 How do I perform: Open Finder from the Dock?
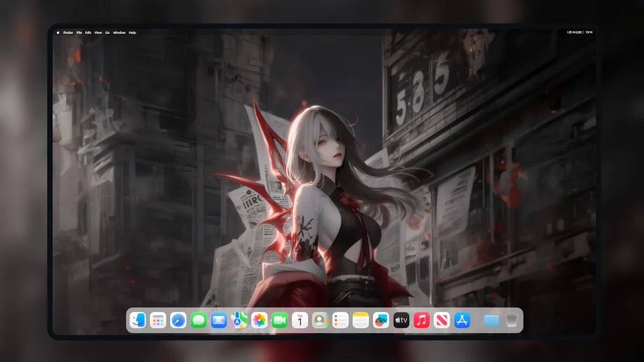(138, 320)
